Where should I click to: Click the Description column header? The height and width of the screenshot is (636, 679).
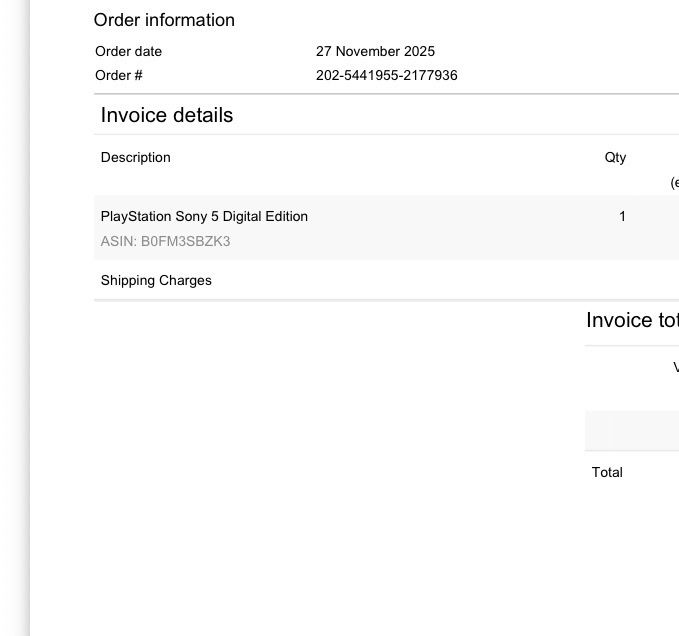coord(136,157)
